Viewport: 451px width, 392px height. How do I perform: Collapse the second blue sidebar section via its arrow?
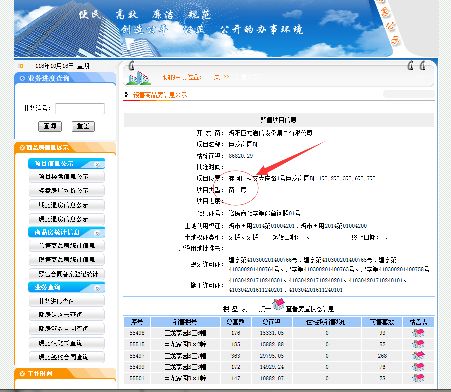coord(97,233)
